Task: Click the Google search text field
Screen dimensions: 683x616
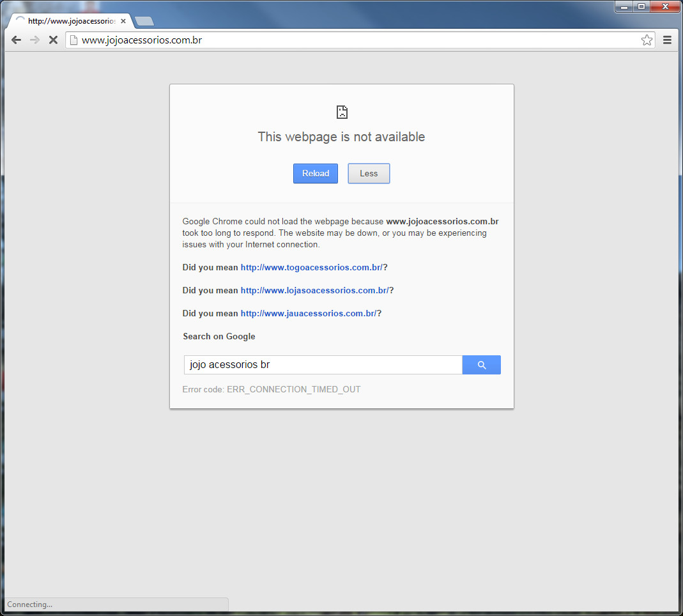Action: click(x=323, y=365)
